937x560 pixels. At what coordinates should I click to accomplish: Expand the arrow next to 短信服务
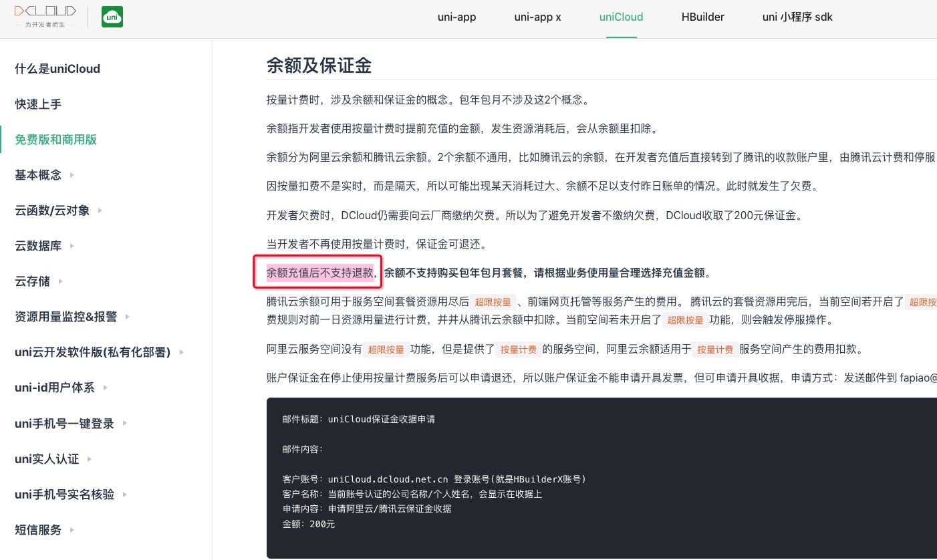tap(72, 530)
